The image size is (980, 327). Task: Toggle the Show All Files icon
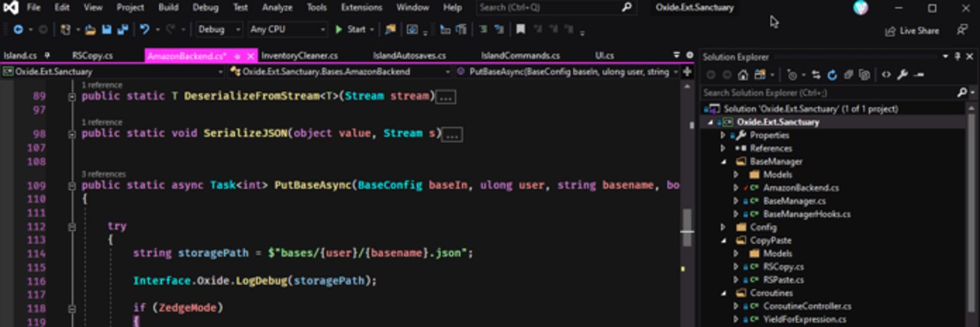coord(865,75)
